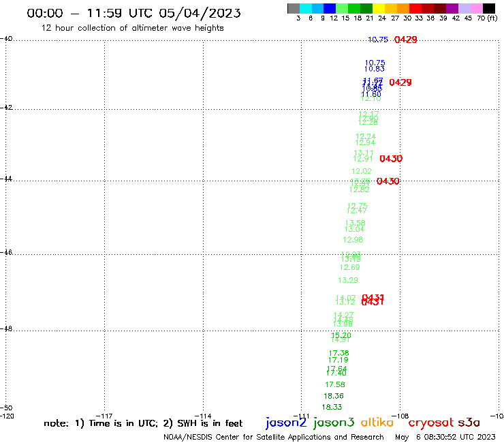Click the longitude axis label -111
Screen dimensions: 504x443
tap(301, 416)
